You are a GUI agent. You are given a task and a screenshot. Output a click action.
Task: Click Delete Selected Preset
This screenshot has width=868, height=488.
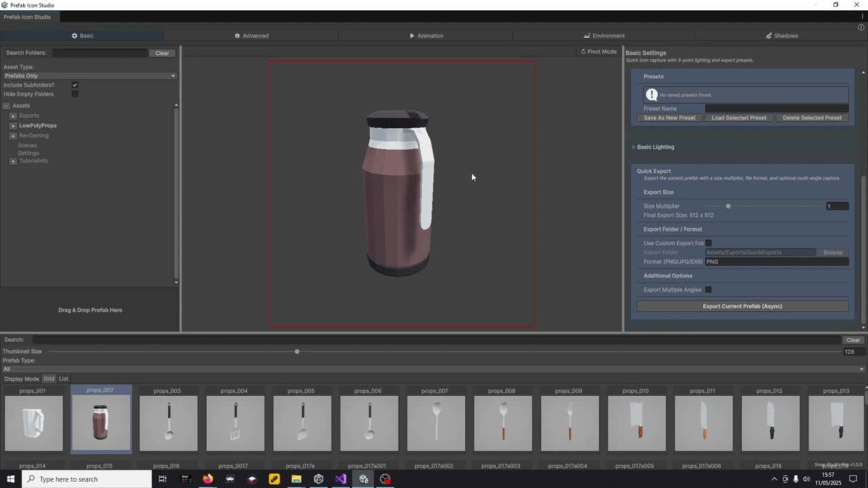point(812,118)
